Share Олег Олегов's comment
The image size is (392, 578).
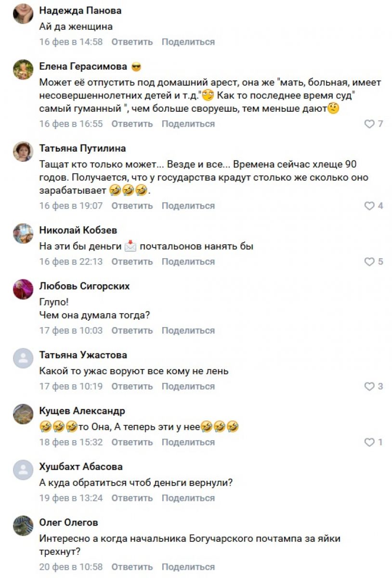[188, 567]
